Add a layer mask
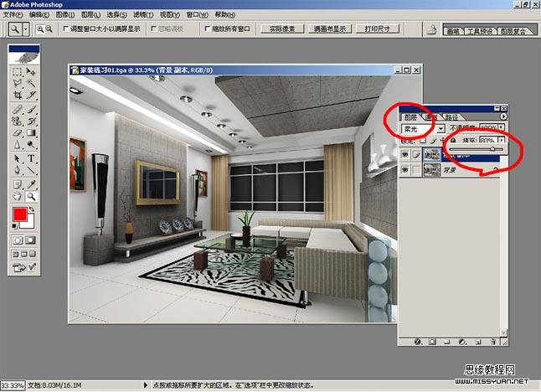 pos(432,342)
